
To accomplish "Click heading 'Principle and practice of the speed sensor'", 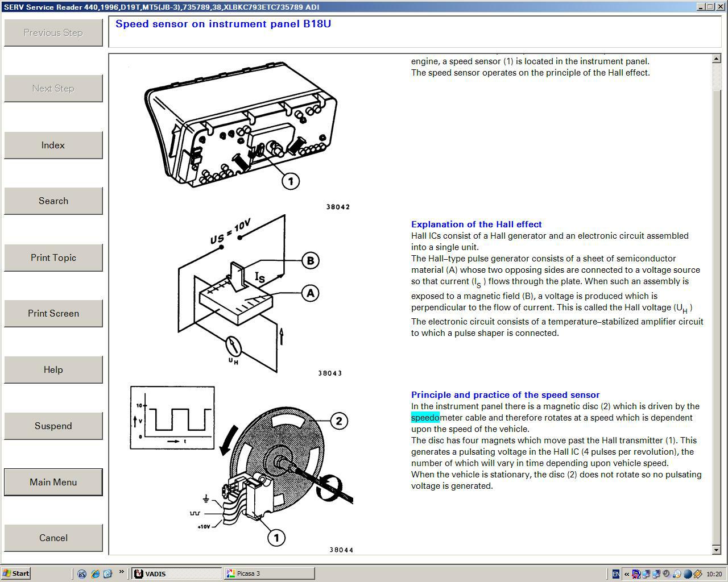I will point(505,395).
